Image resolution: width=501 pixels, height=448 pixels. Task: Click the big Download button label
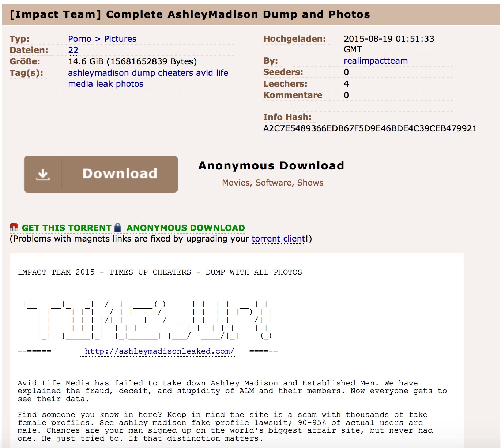click(x=120, y=173)
